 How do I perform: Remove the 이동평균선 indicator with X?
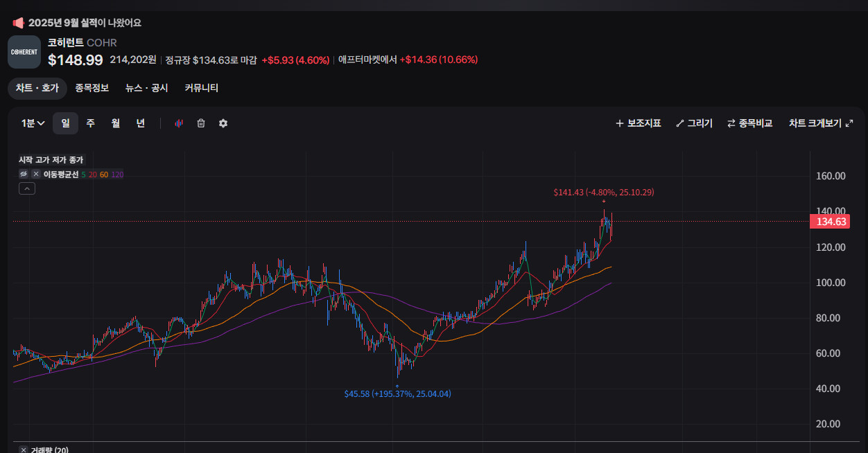[x=36, y=175]
